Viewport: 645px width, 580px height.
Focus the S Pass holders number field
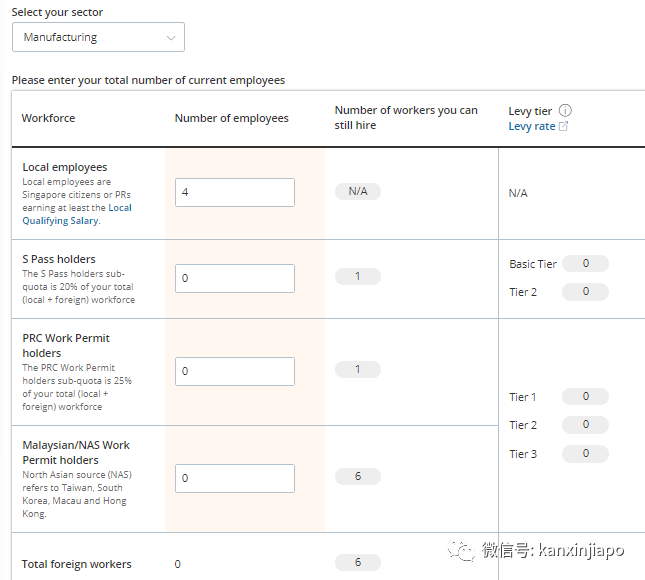pos(235,278)
